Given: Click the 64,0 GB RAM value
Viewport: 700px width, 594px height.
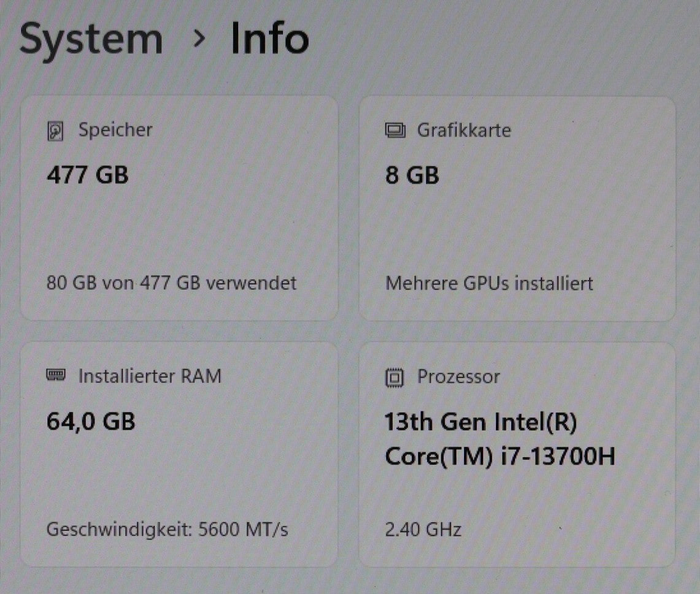Looking at the screenshot, I should [91, 422].
